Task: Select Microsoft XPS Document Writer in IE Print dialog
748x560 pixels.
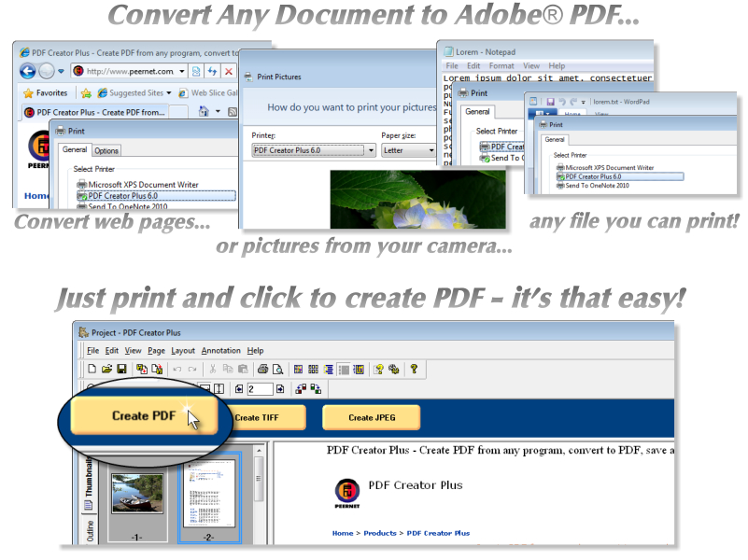Action: [137, 185]
